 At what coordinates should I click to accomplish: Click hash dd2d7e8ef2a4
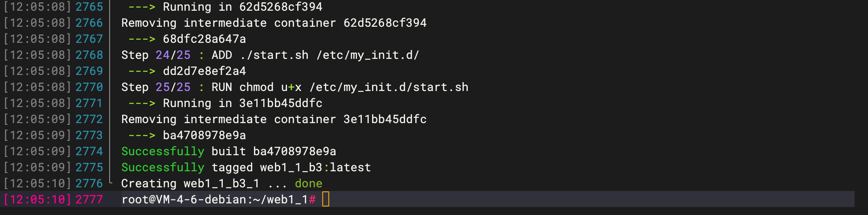pos(204,71)
